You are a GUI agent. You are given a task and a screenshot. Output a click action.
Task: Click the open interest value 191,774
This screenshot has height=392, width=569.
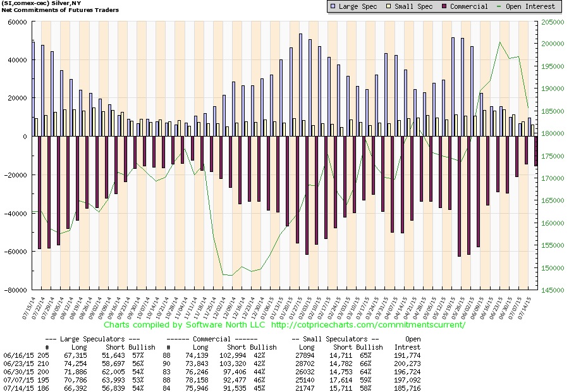coord(407,356)
